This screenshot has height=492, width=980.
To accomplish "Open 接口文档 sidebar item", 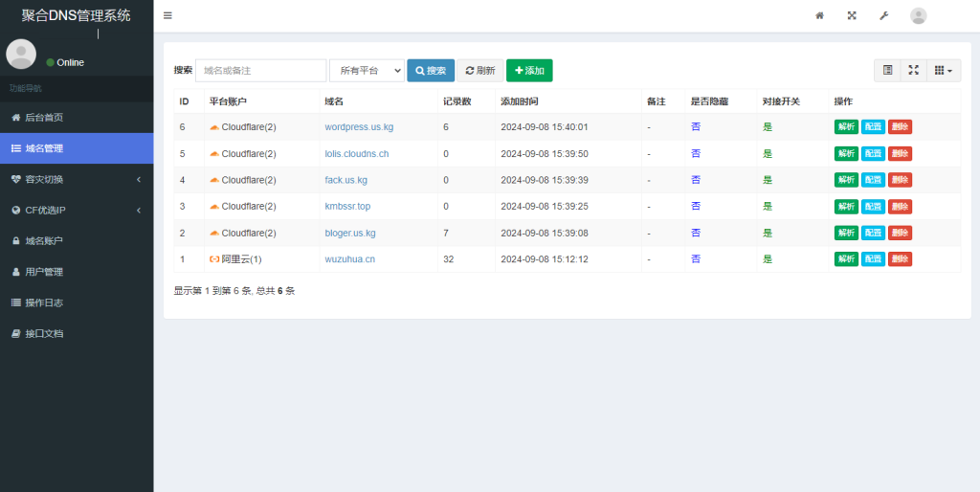I will [77, 334].
